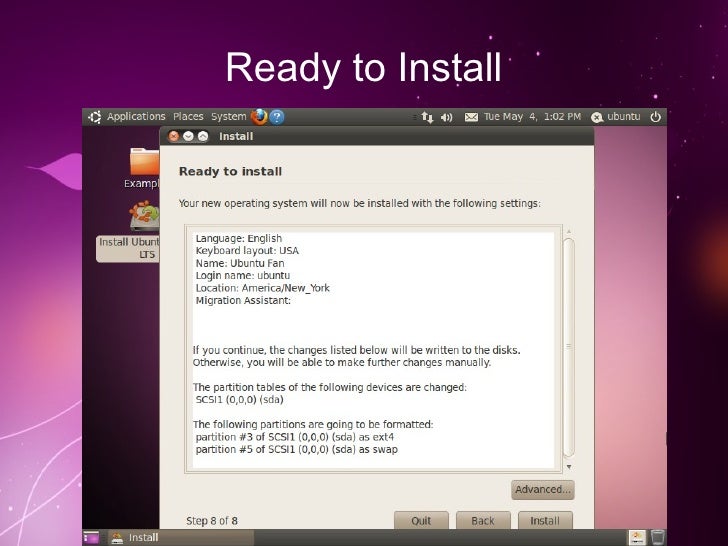The height and width of the screenshot is (546, 728).
Task: Click the 'Keyboard layout: USA' line
Action: coord(247,251)
